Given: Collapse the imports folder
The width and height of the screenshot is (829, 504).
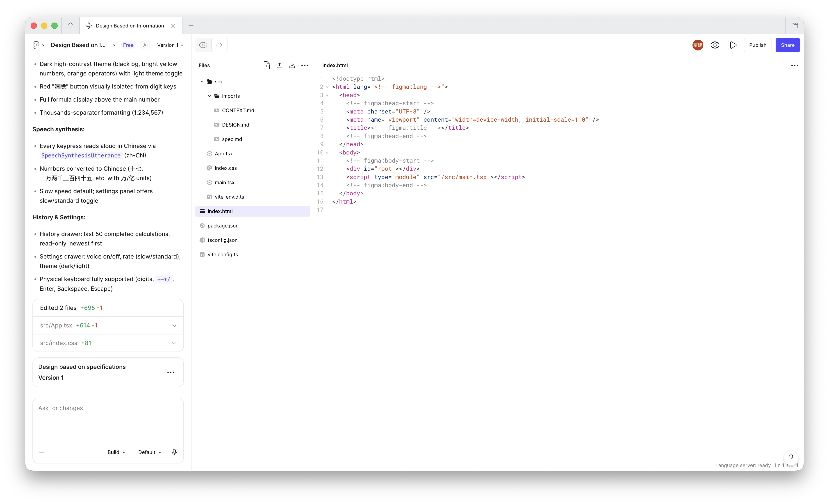Looking at the screenshot, I should pos(209,96).
